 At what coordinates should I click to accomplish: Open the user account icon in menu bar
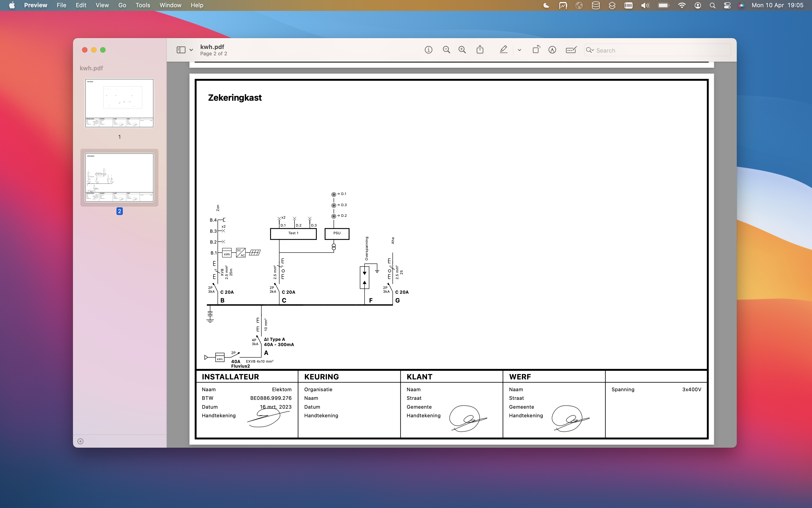click(698, 5)
